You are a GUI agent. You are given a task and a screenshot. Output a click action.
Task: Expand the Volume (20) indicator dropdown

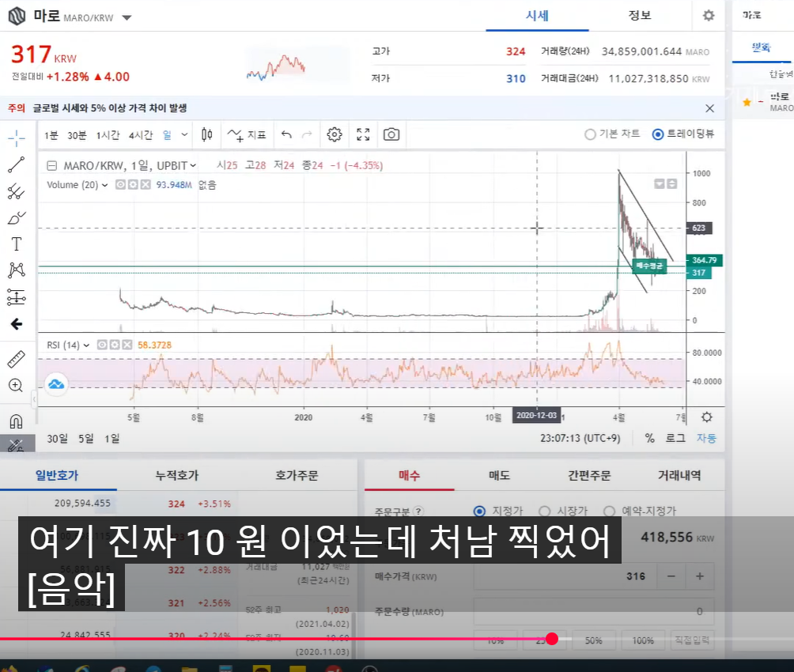[x=105, y=185]
